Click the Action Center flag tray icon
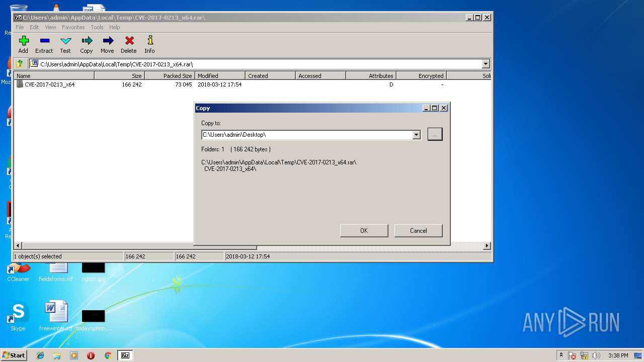644x362 pixels. click(573, 355)
